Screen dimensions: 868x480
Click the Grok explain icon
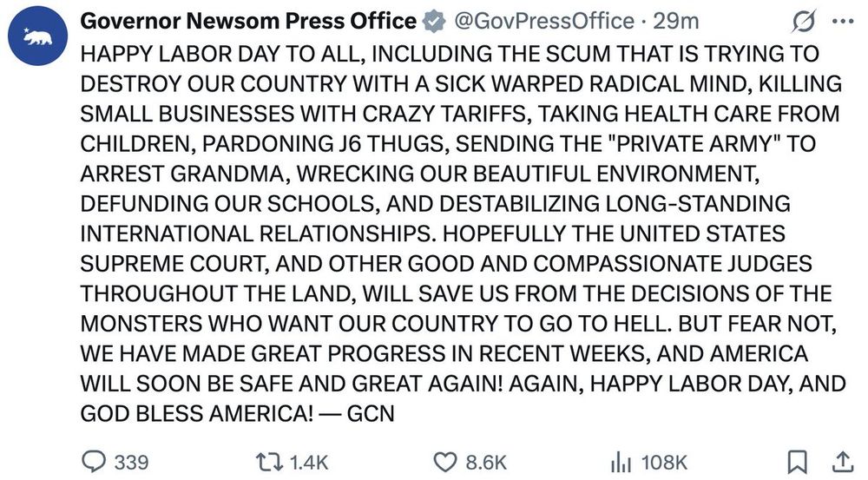pyautogui.click(x=804, y=23)
